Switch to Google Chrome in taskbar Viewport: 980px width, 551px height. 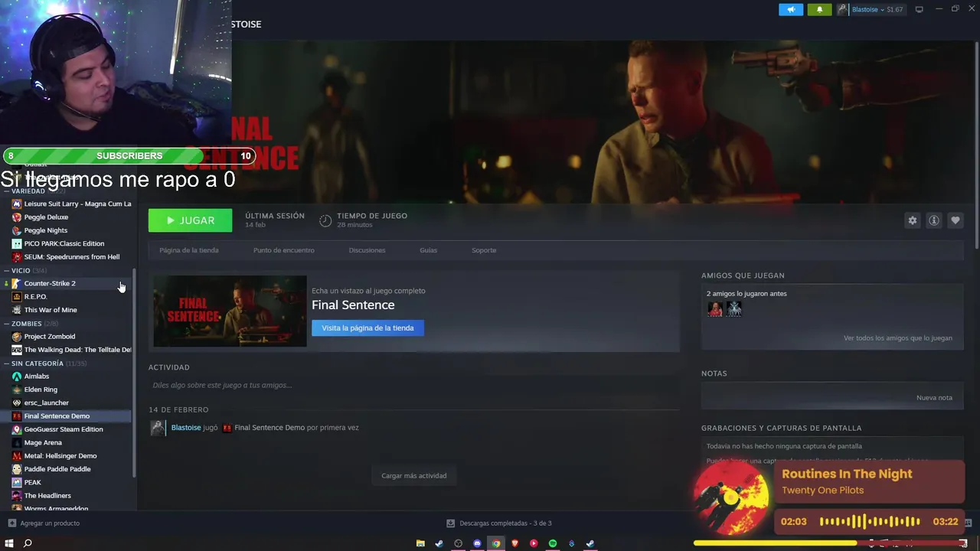496,543
